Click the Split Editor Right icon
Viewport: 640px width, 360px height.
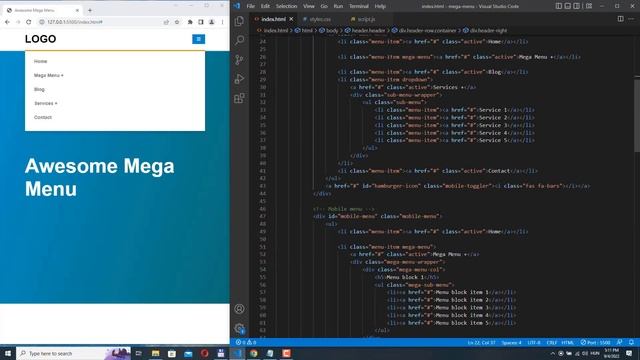pos(620,19)
